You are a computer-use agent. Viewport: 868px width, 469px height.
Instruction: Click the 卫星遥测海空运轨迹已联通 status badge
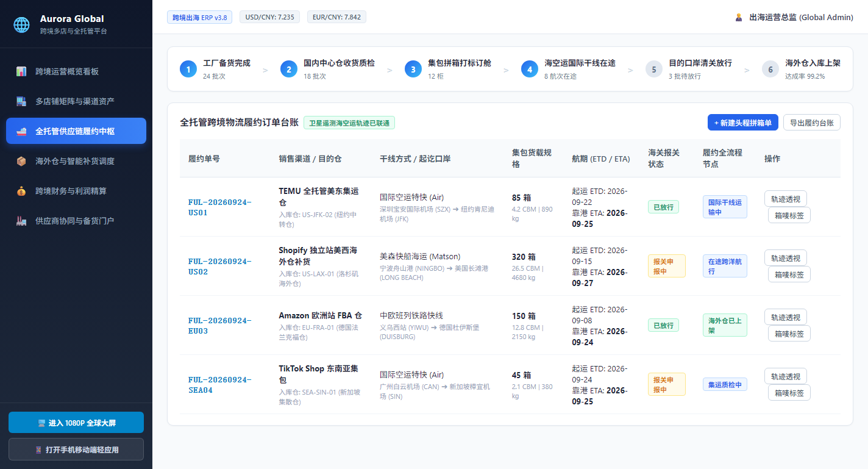click(349, 123)
